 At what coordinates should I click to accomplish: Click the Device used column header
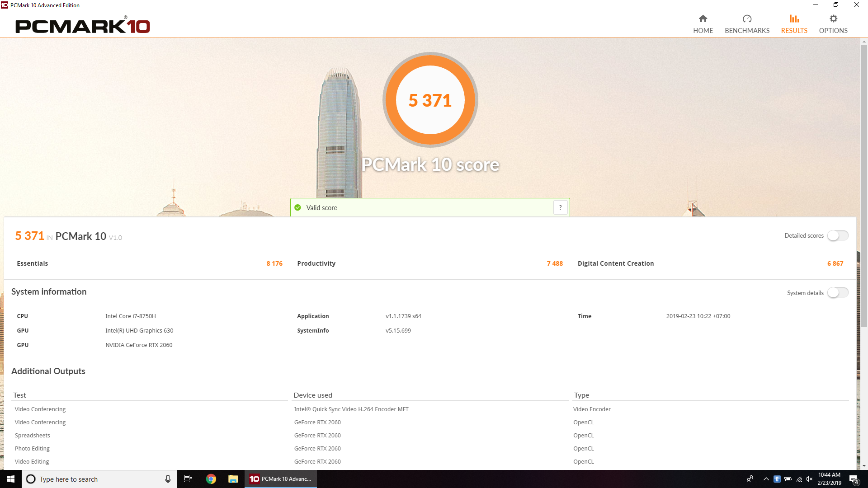[x=313, y=395]
